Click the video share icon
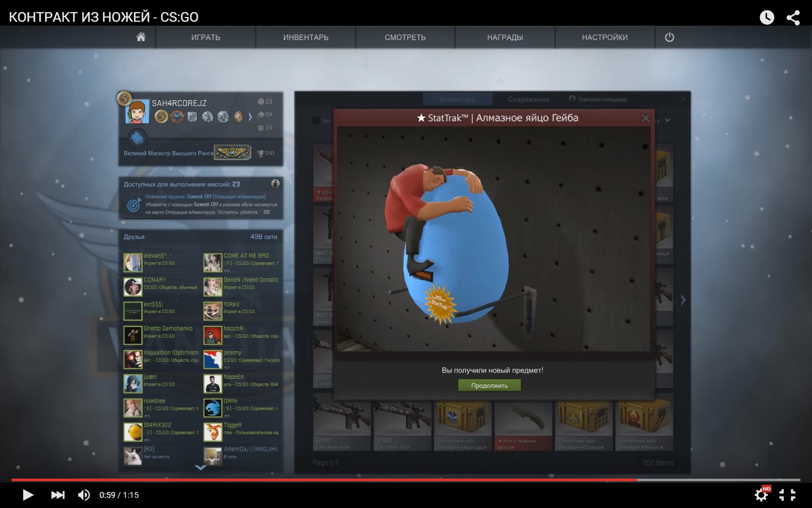812x508 pixels. (x=793, y=17)
